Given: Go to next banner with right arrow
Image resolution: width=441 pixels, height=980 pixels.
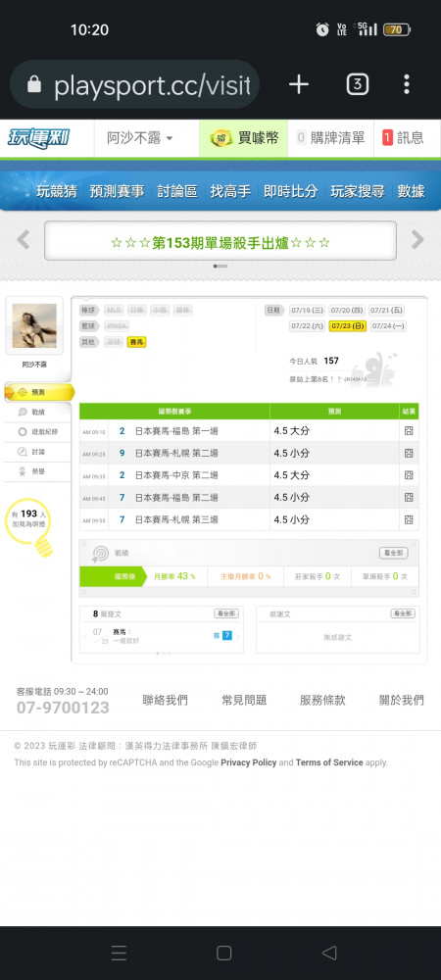Looking at the screenshot, I should click(x=417, y=239).
